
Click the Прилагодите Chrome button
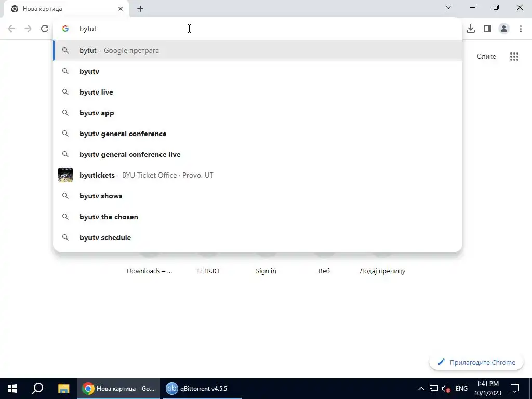point(476,362)
